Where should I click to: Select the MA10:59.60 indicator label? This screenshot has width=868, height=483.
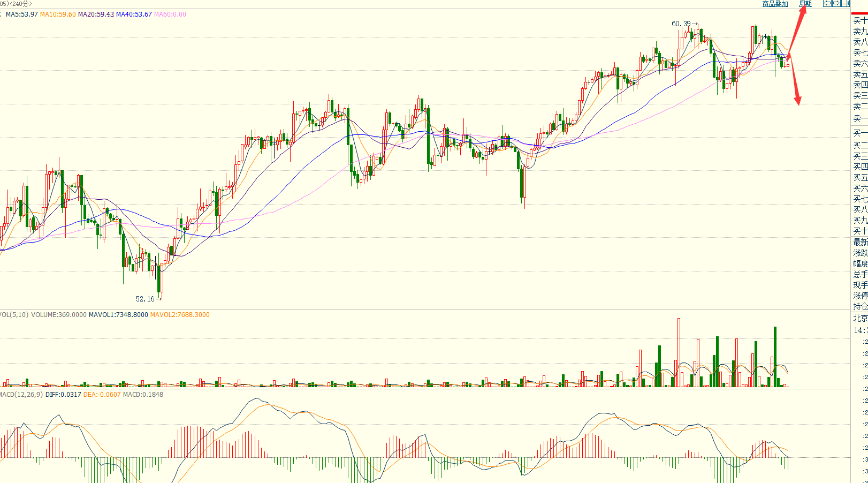[x=58, y=14]
